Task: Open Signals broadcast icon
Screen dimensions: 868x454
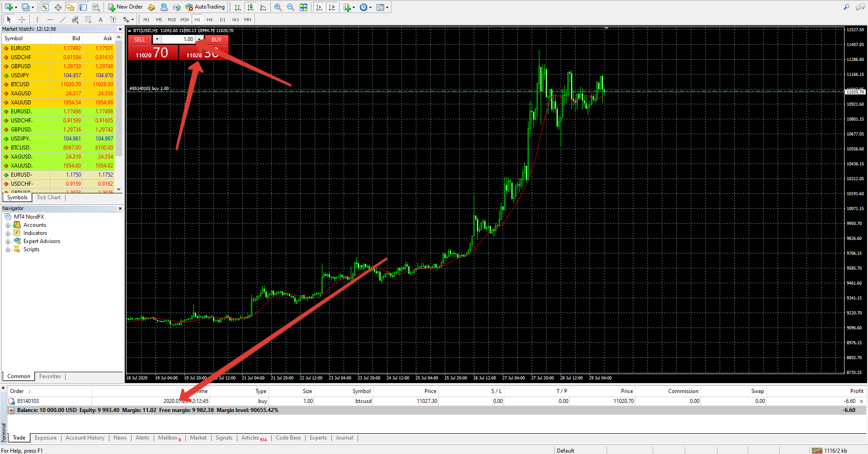Action: (x=177, y=7)
